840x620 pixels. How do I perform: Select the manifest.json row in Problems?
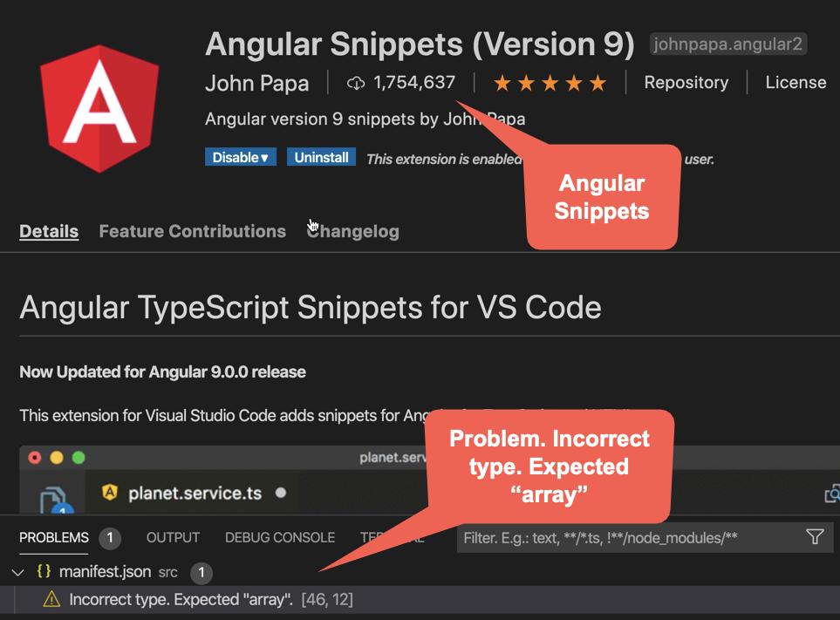tap(420, 572)
